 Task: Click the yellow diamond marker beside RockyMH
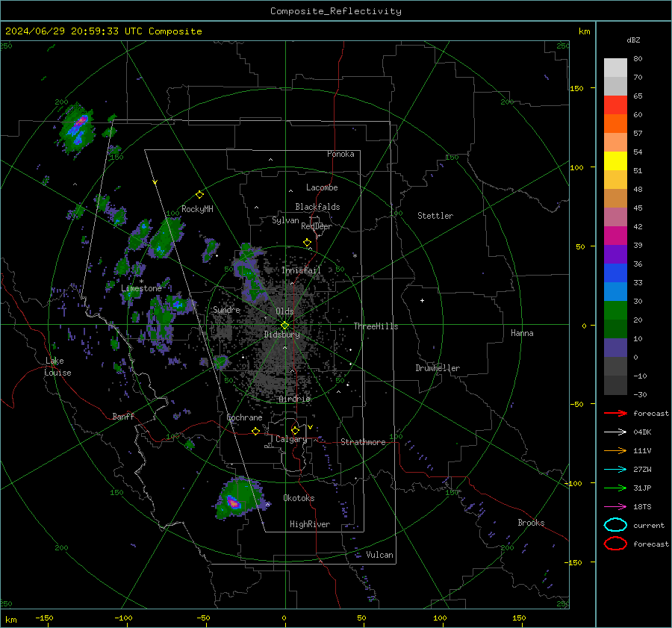(199, 195)
